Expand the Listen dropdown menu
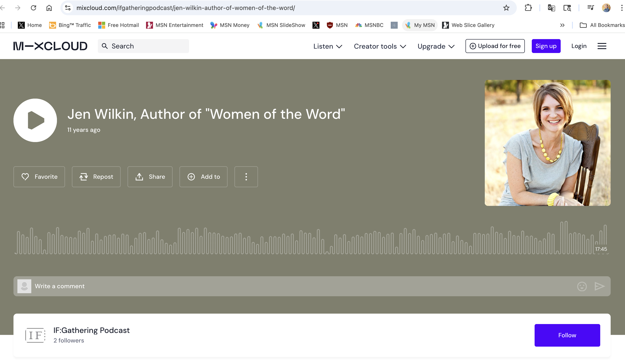Viewport: 625px width, 364px height. pyautogui.click(x=328, y=46)
